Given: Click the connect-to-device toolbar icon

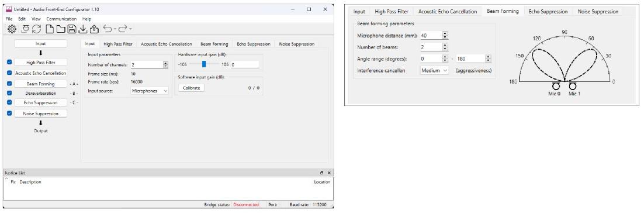Looking at the screenshot, I should pos(25,29).
